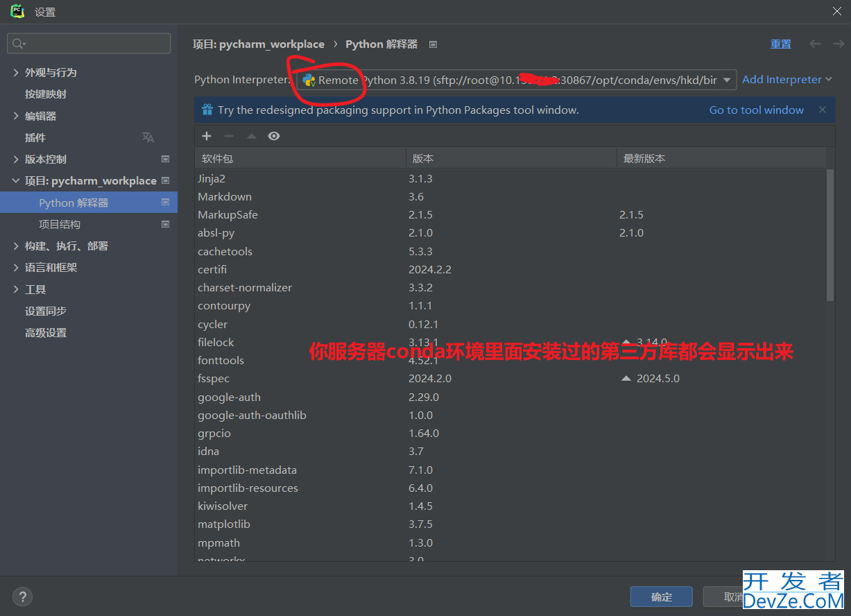The image size is (851, 616).
Task: Sort by 版本 column header
Action: 511,158
